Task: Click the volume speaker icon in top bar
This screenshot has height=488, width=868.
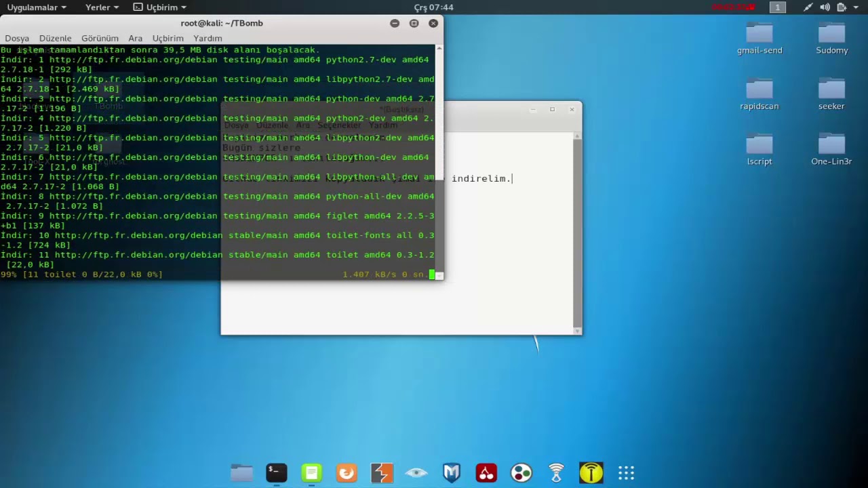Action: (x=825, y=7)
